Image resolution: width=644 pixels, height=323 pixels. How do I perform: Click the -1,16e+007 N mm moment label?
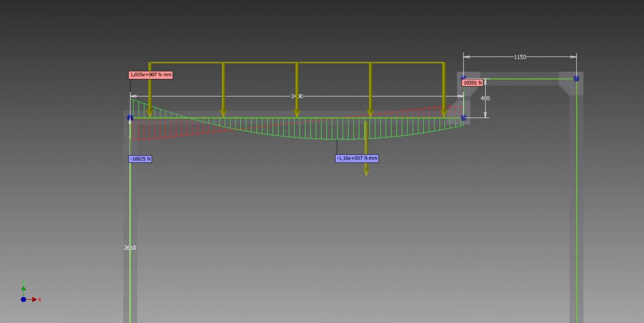357,159
